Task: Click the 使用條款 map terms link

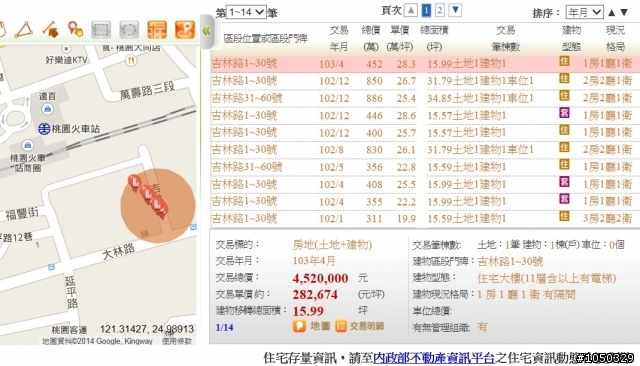Action: (177, 341)
